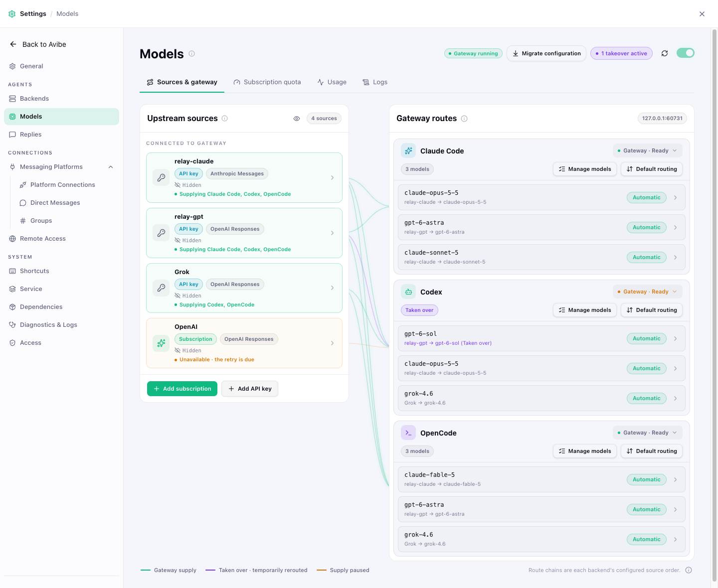Open Codex Gateway Ready dropdown

pyautogui.click(x=647, y=292)
